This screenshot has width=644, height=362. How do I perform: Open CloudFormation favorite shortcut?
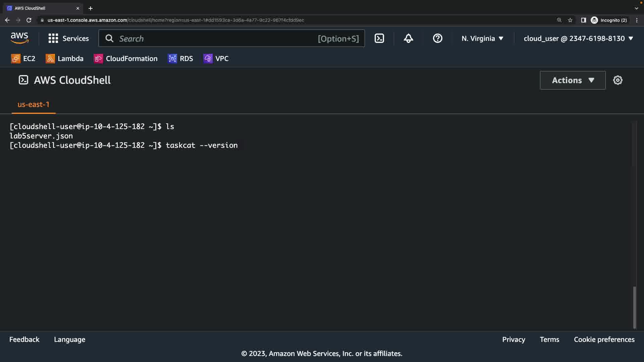125,59
